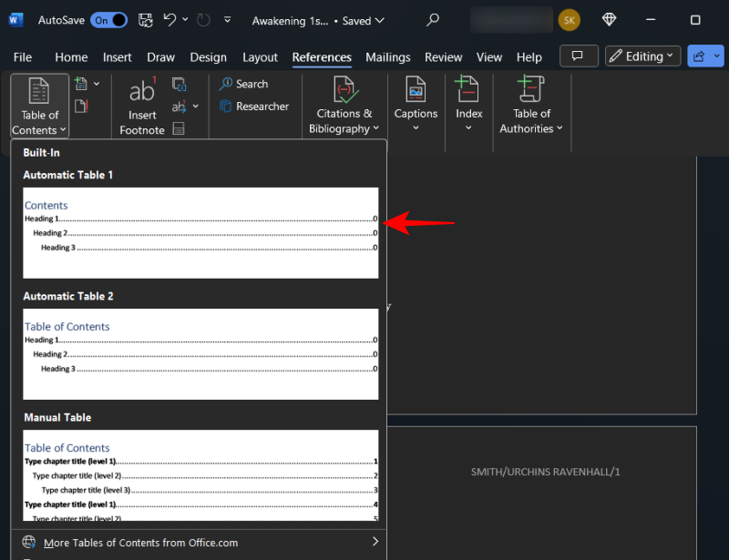Image resolution: width=729 pixels, height=560 pixels.
Task: Open the Table of Contents dropdown
Action: [x=39, y=107]
